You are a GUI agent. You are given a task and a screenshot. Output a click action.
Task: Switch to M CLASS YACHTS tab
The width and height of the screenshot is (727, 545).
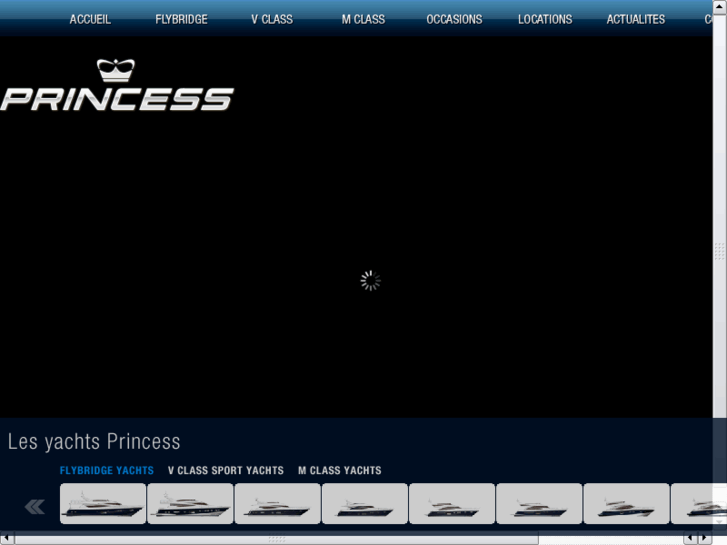(x=340, y=470)
